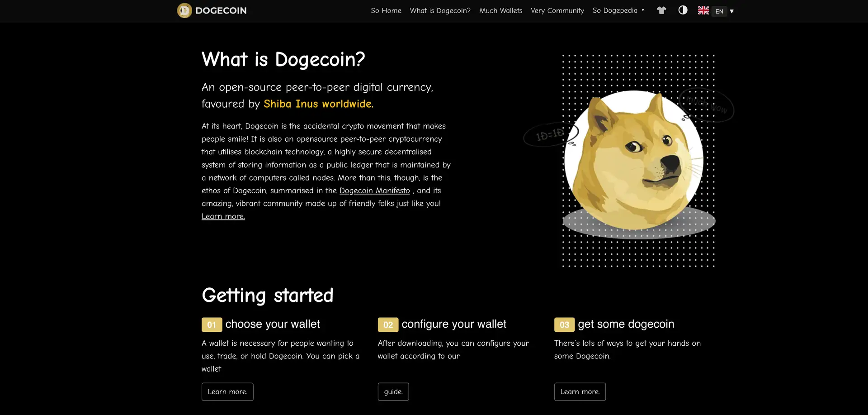Click the 02 step badge
868x415 pixels.
pyautogui.click(x=388, y=324)
